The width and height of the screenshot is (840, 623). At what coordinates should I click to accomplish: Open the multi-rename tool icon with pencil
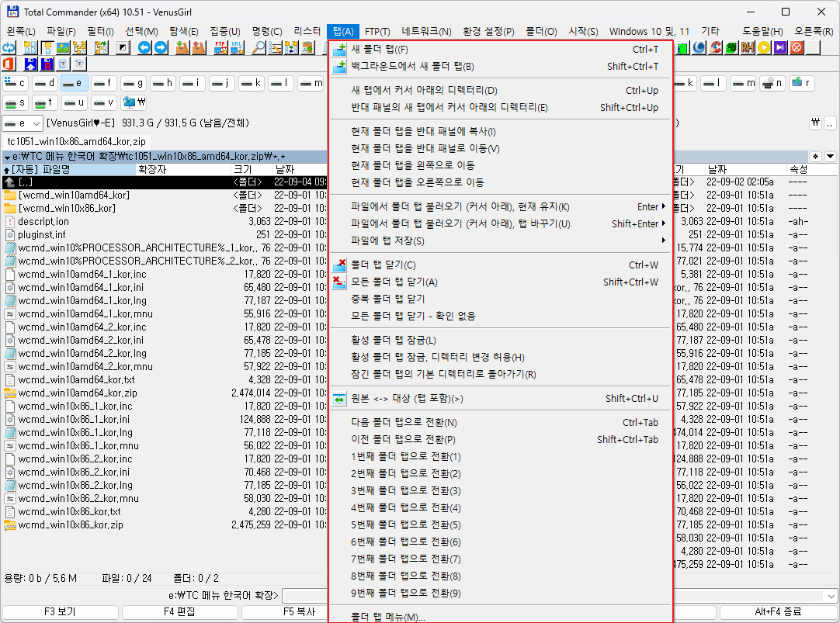tap(276, 47)
